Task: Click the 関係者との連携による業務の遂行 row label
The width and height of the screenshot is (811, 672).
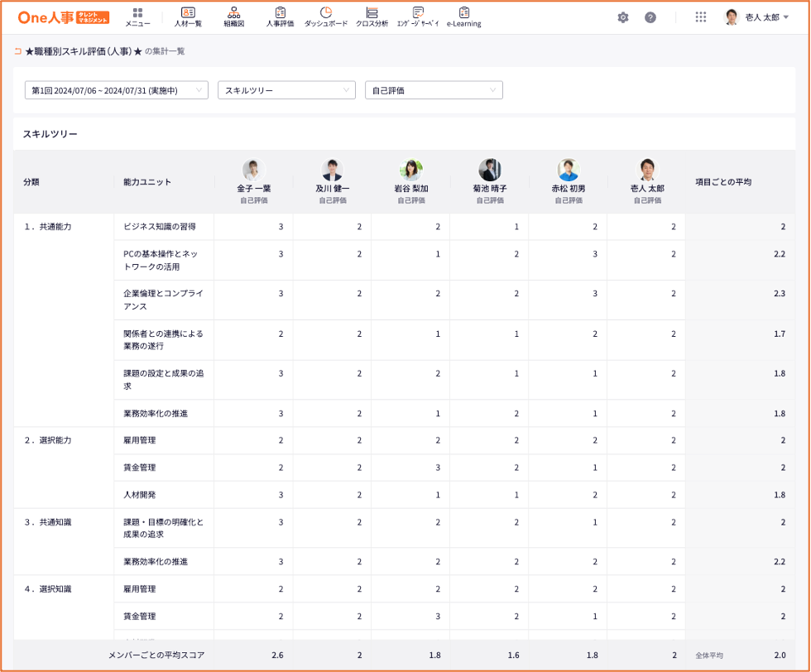Action: 163,340
